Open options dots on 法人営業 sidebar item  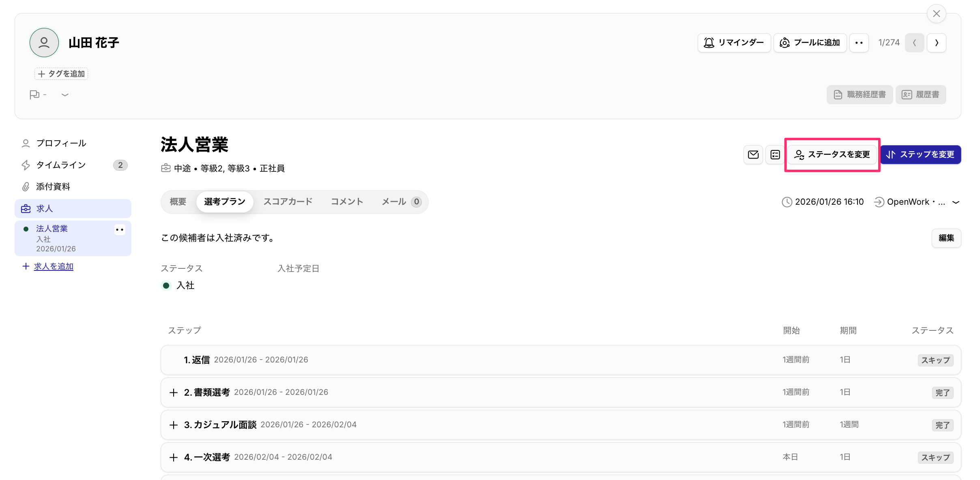[120, 229]
